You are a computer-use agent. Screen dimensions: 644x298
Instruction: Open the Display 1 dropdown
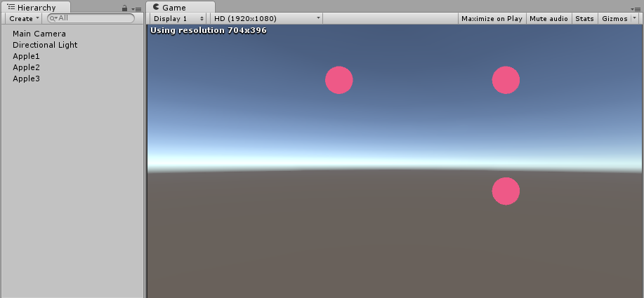point(178,18)
